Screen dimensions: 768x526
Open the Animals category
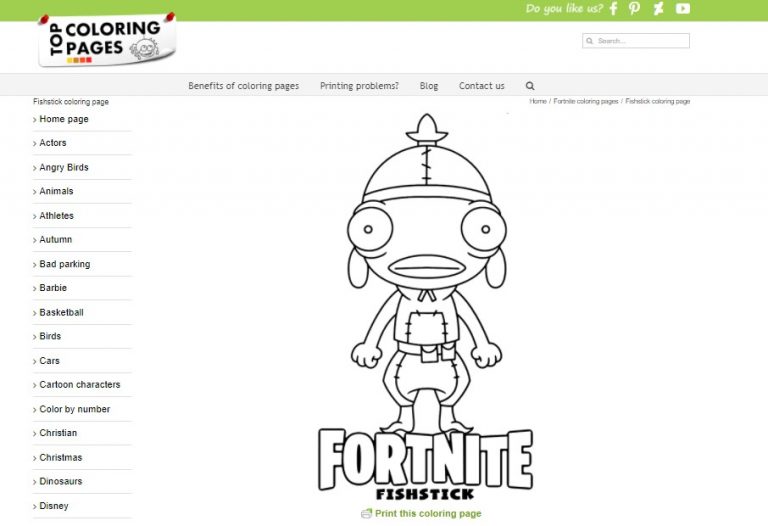[56, 191]
